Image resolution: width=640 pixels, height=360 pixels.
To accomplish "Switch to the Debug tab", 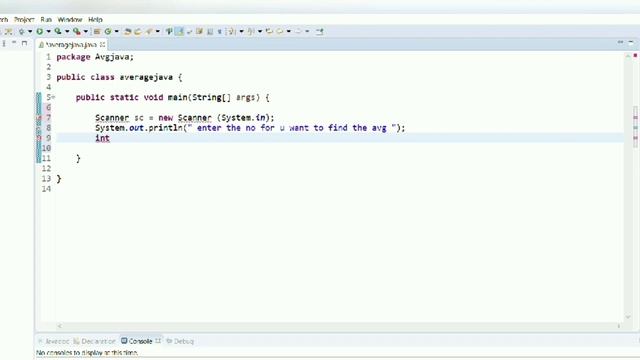I will [180, 341].
